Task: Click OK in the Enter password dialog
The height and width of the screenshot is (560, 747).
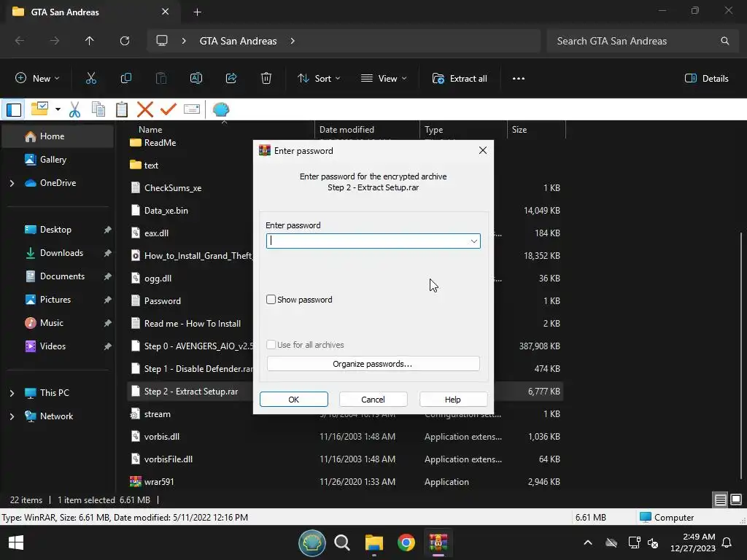Action: [293, 399]
